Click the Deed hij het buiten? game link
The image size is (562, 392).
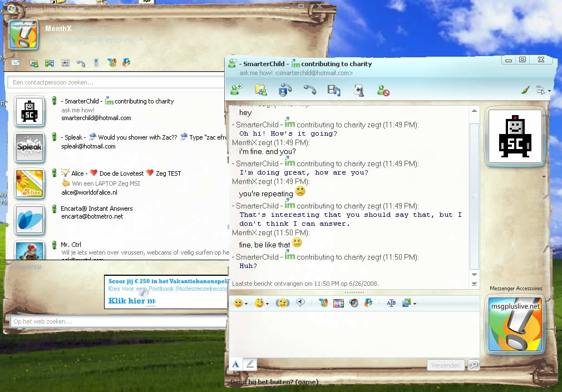(274, 382)
